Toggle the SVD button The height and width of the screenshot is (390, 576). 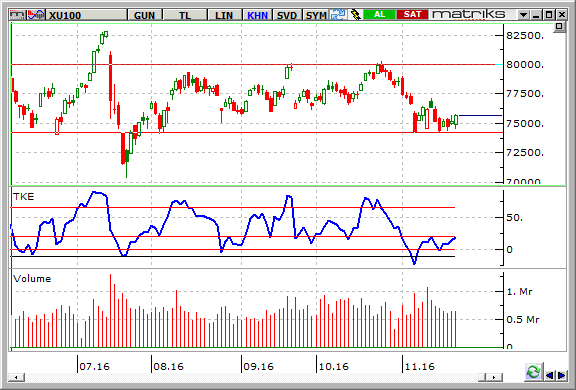click(x=287, y=15)
